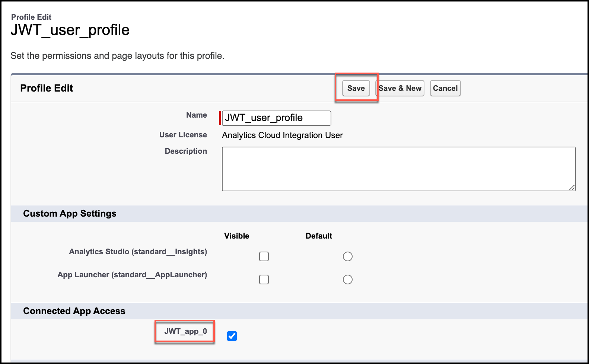Viewport: 589px width, 364px height.
Task: Click the JWT_app_0 label
Action: tap(185, 331)
